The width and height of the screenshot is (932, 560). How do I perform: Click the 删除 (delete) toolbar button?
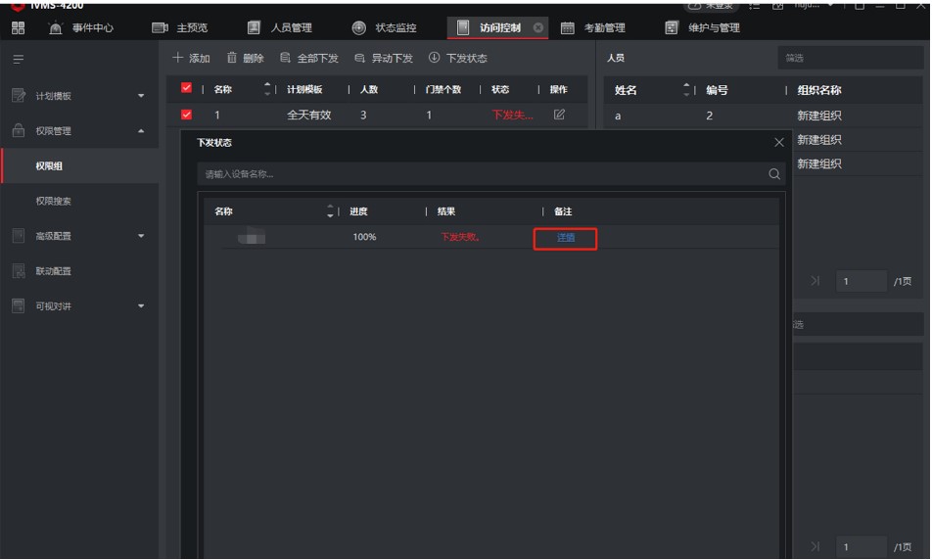click(x=245, y=58)
